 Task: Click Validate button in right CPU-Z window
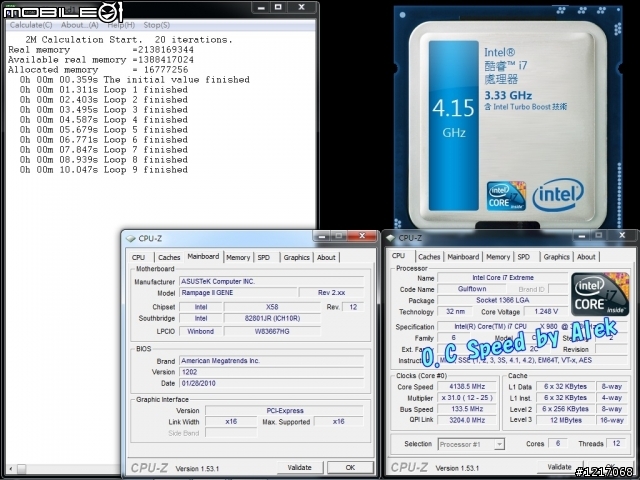coord(560,467)
